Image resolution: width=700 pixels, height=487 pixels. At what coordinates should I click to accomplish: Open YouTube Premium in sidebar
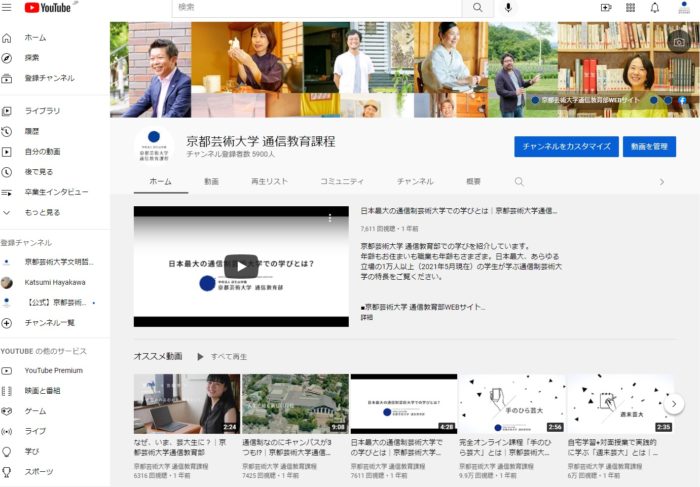click(x=55, y=370)
